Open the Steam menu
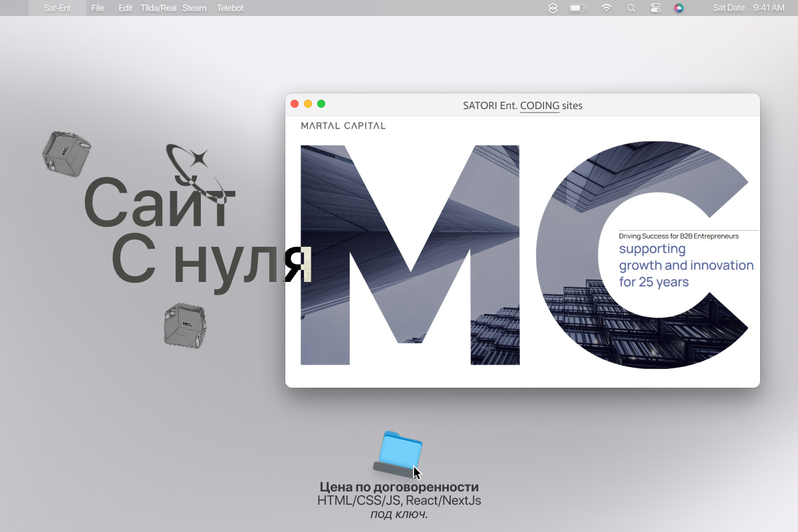The width and height of the screenshot is (798, 532). [194, 8]
